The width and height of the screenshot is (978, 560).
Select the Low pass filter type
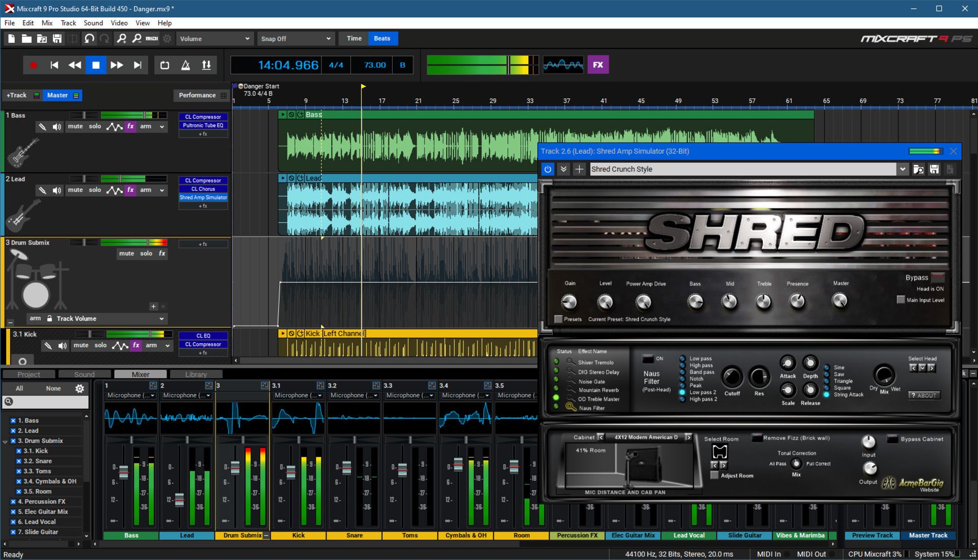coord(683,358)
